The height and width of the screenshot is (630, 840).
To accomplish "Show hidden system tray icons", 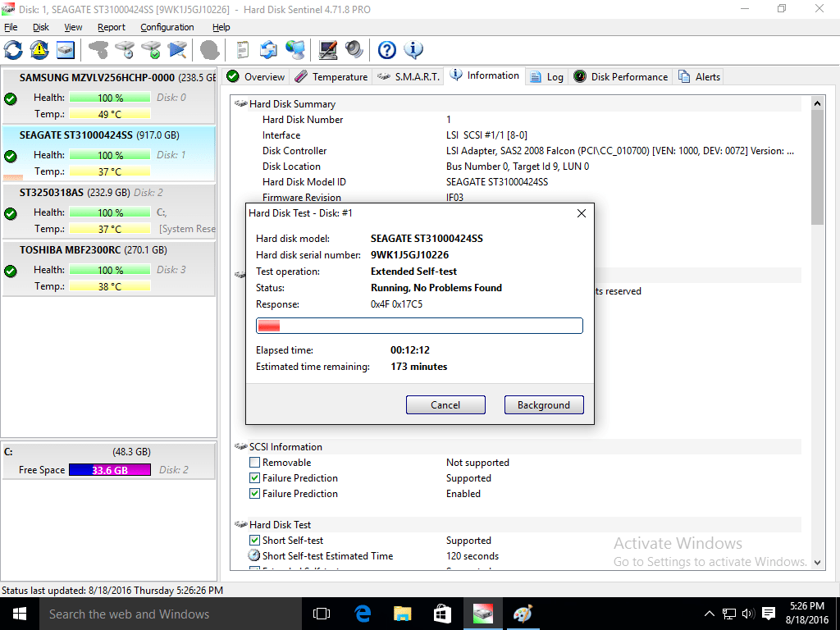I will [709, 614].
